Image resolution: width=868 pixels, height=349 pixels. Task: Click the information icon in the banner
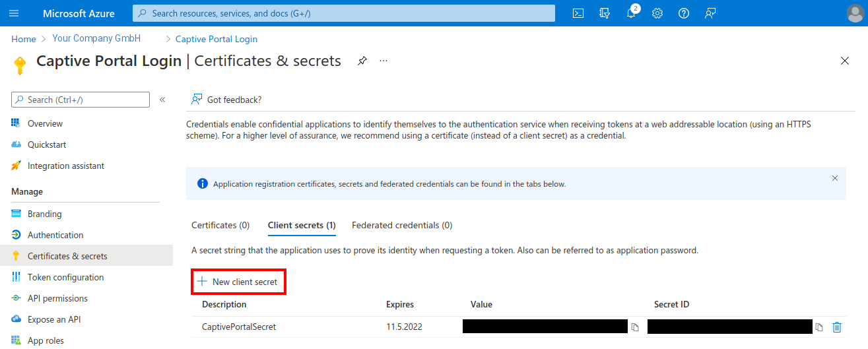(x=203, y=184)
